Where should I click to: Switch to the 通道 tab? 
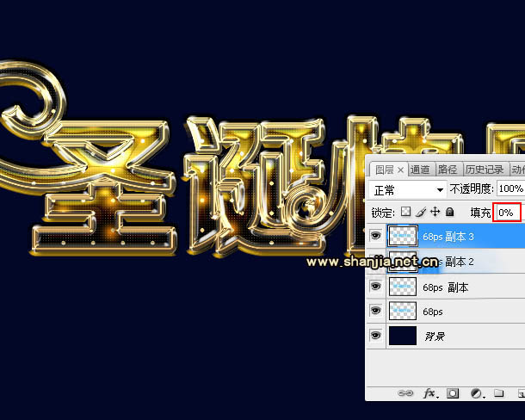point(420,170)
